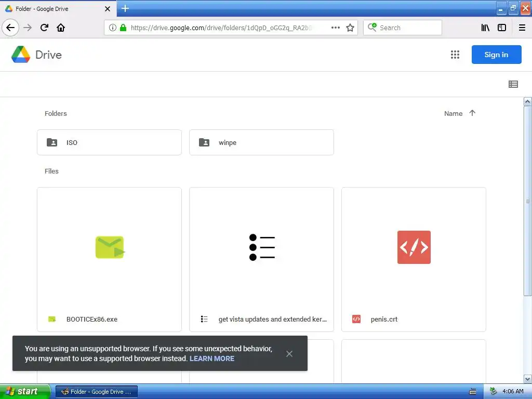Switch to list layout view icon
This screenshot has height=399, width=532.
[x=513, y=84]
